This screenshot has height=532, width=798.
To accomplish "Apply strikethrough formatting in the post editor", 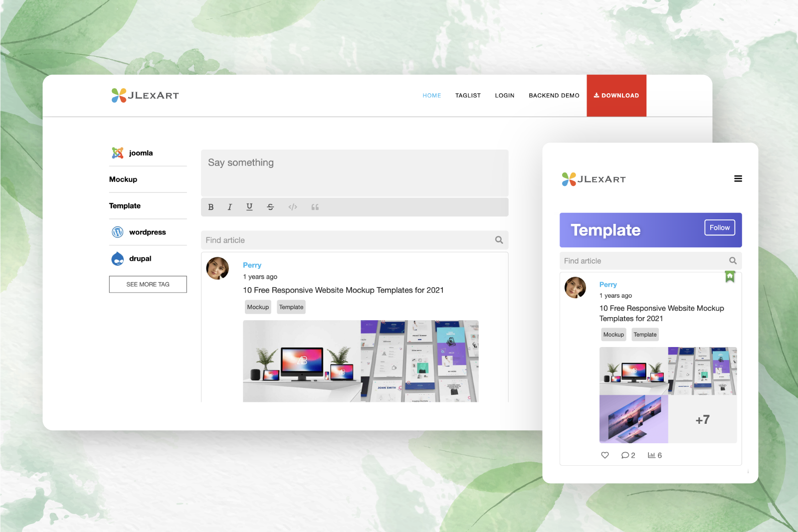I will point(270,207).
